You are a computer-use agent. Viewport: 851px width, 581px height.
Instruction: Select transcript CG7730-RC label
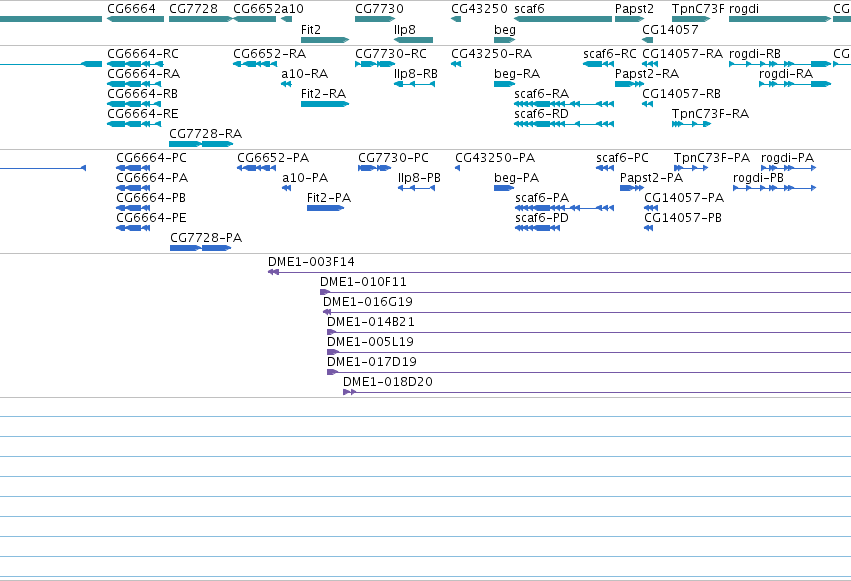391,54
